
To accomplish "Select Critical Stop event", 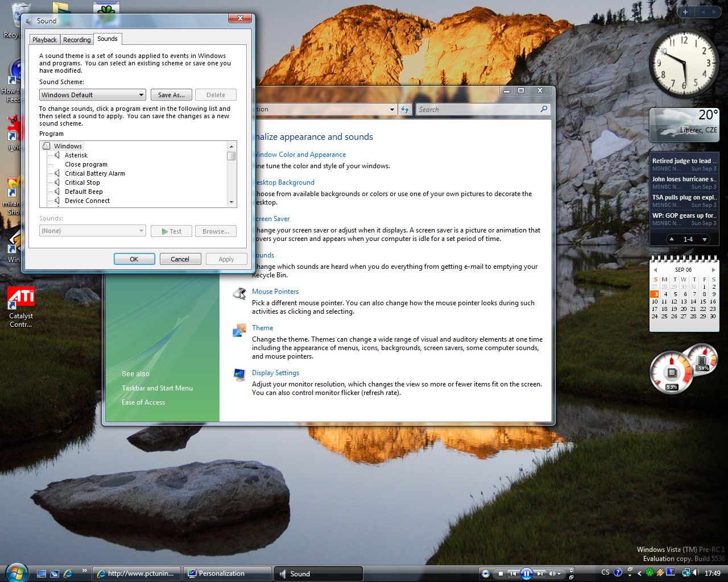I will (82, 182).
